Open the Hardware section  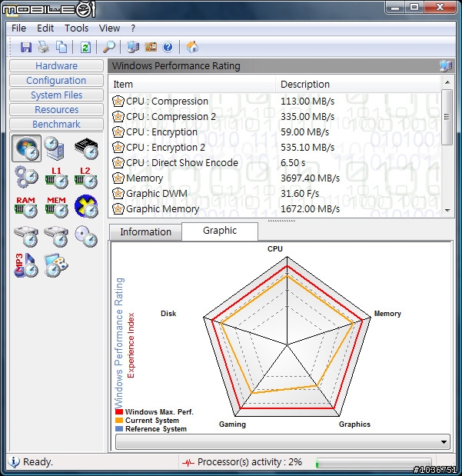[56, 65]
